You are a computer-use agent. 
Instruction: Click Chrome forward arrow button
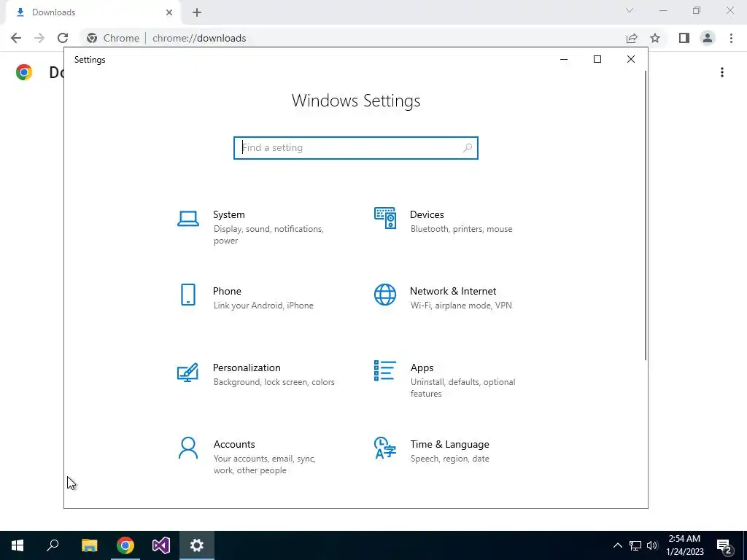39,38
